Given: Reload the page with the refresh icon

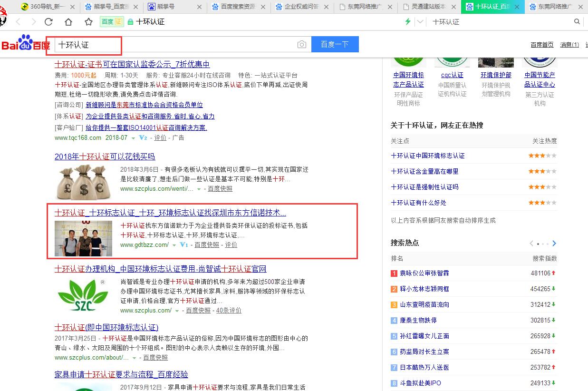Looking at the screenshot, I should pos(48,22).
